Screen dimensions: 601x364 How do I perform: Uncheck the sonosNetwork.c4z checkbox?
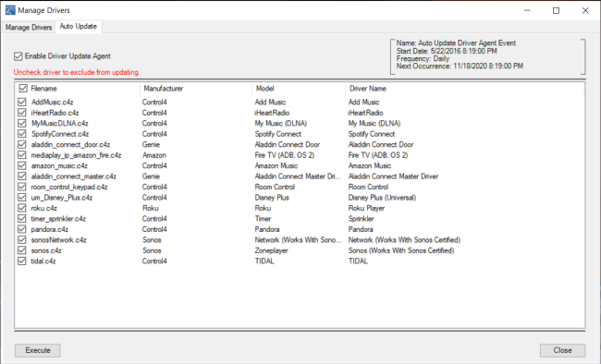(22, 240)
